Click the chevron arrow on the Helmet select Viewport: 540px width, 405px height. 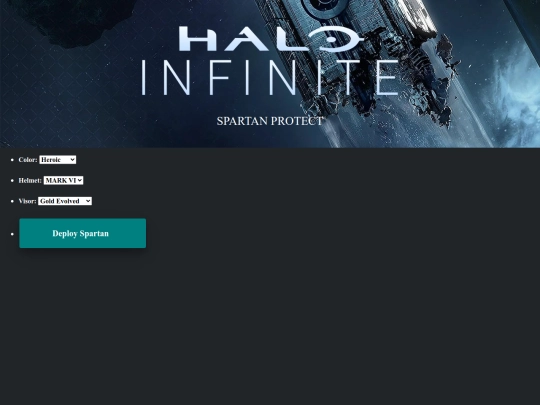pyautogui.click(x=80, y=180)
